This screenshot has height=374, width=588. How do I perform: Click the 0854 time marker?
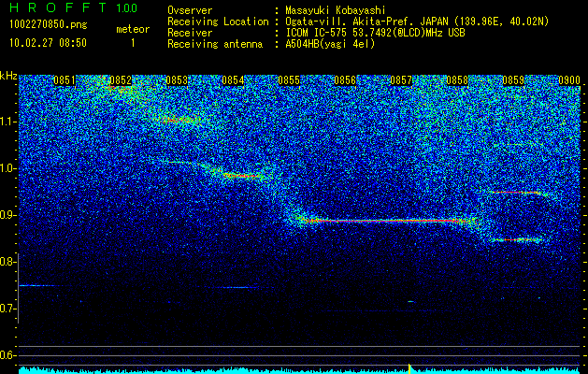tap(233, 80)
